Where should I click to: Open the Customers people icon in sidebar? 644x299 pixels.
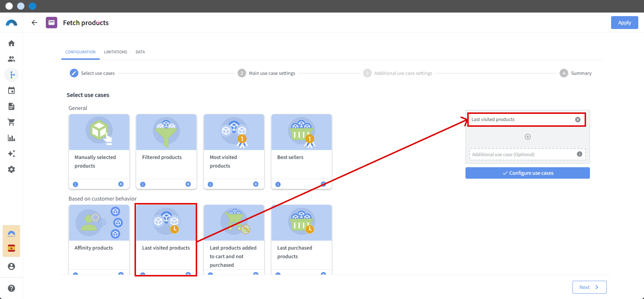pyautogui.click(x=11, y=59)
